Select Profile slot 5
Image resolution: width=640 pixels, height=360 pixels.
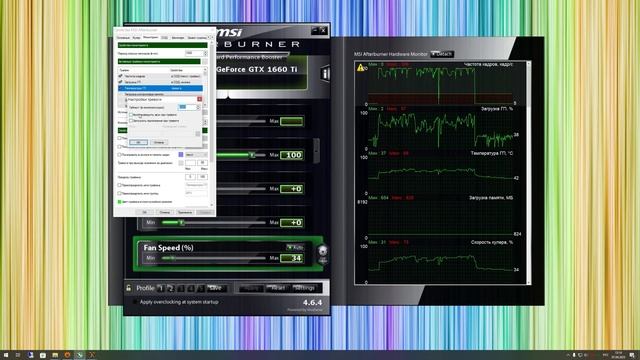200,288
